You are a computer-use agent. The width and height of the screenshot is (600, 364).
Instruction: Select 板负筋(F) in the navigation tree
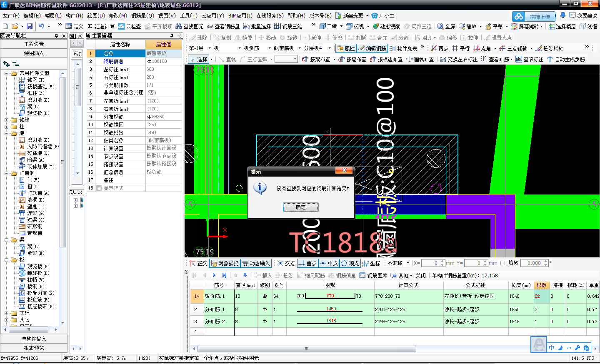[38, 300]
